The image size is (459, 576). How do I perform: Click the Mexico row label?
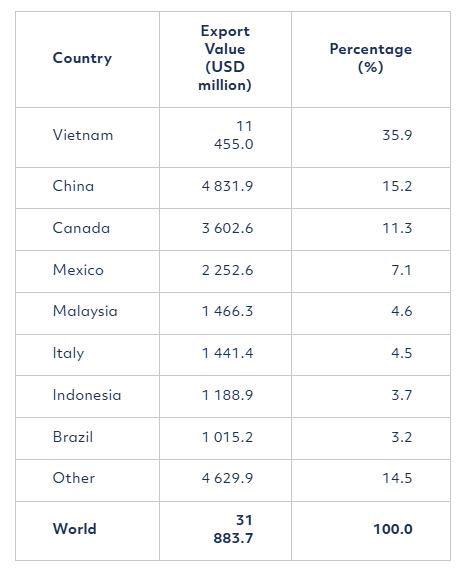click(x=78, y=270)
